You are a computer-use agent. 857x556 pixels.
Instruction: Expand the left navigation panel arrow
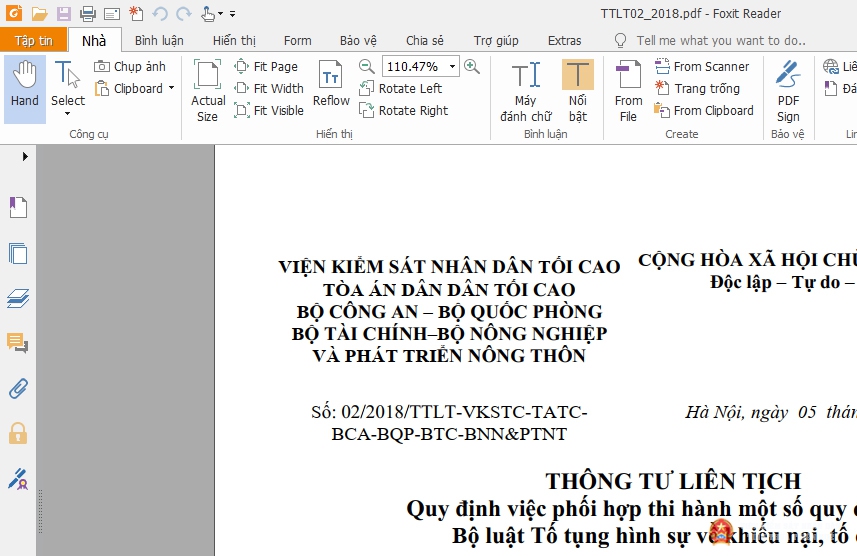pyautogui.click(x=25, y=156)
